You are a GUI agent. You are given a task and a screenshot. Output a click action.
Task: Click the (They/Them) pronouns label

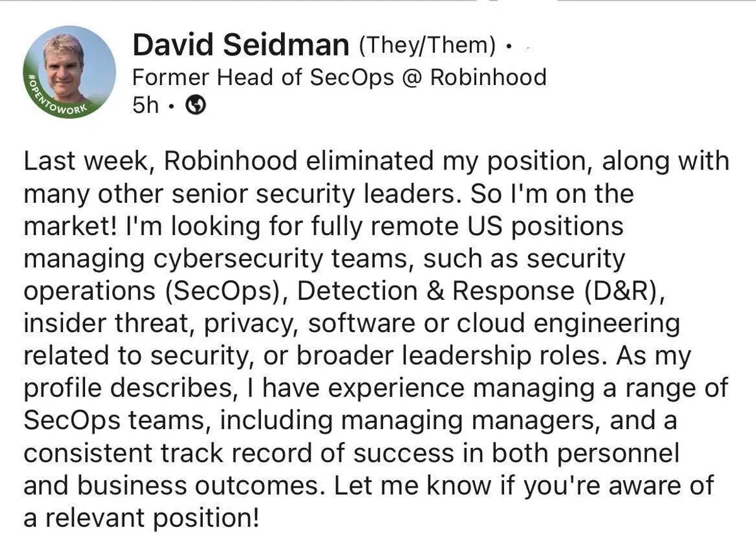427,45
